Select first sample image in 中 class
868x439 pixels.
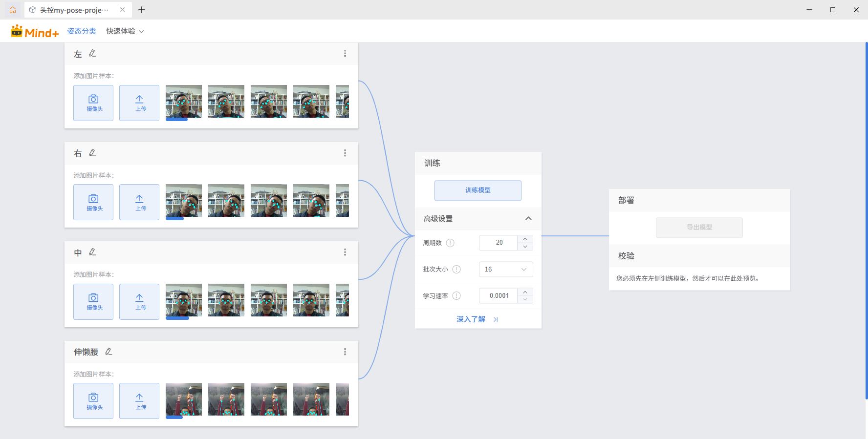pyautogui.click(x=184, y=300)
